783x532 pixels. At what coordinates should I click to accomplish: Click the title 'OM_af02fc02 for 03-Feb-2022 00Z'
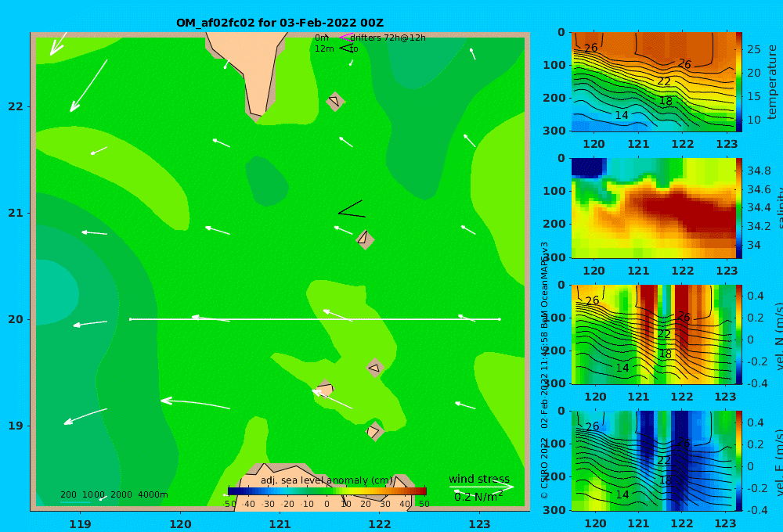[280, 23]
